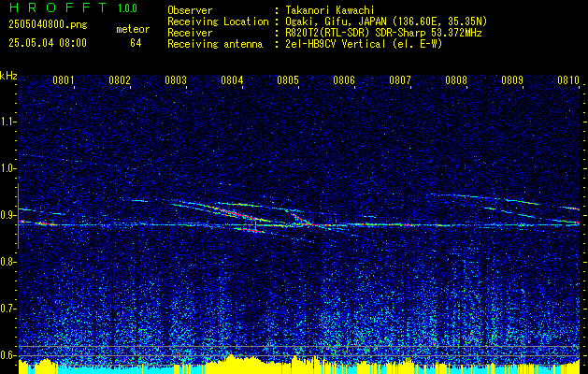Screen dimensions: 588x374
Task: Click the 0804 time axis marker
Action: [232, 79]
